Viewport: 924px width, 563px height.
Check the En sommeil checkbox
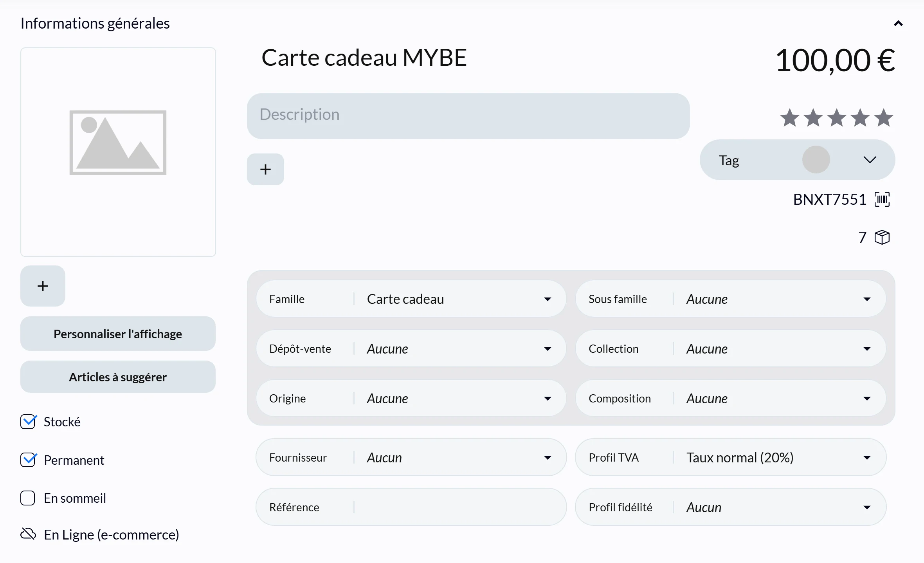[28, 498]
